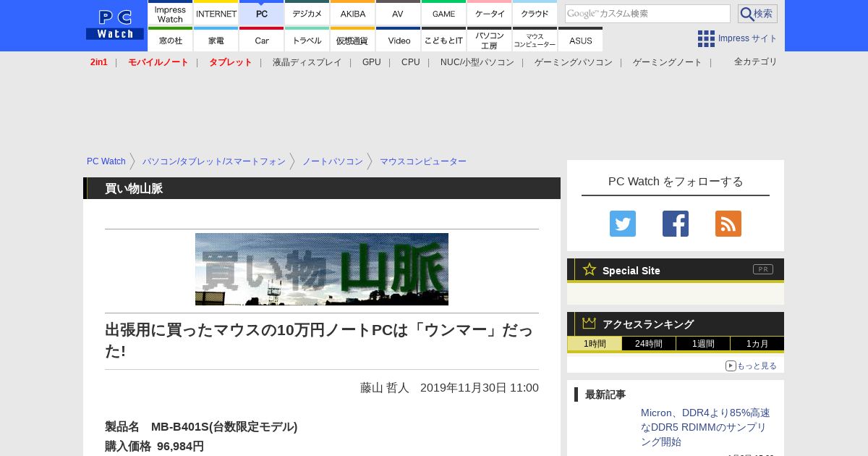Open the Twitter follow icon
Screen dimensions: 868x456
[x=623, y=224]
